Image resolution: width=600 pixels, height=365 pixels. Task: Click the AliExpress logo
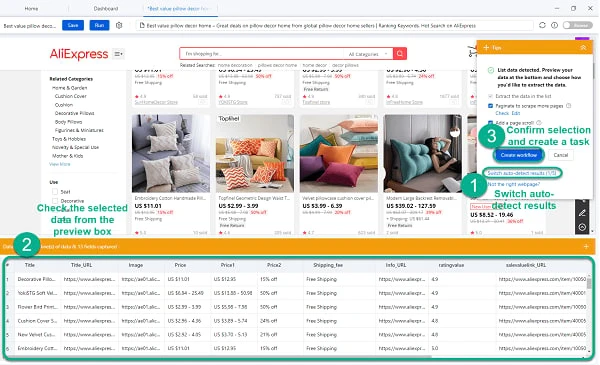(x=79, y=54)
